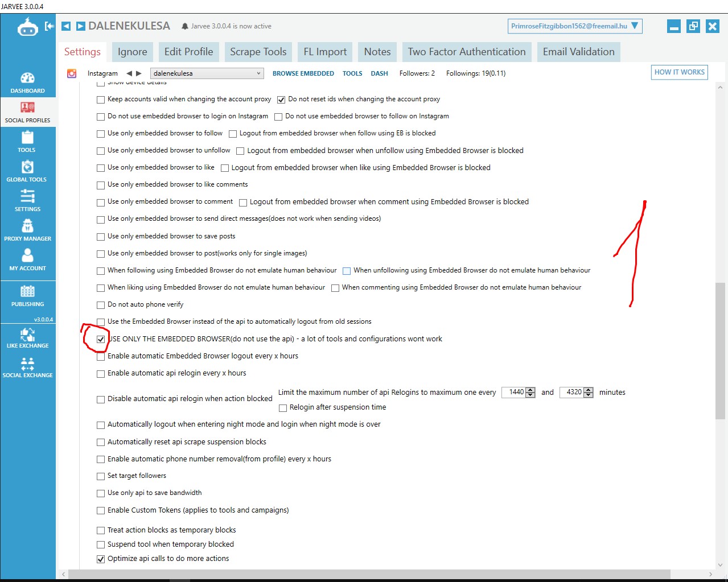Open the Tools sidebar section
728x582 pixels.
coord(27,142)
